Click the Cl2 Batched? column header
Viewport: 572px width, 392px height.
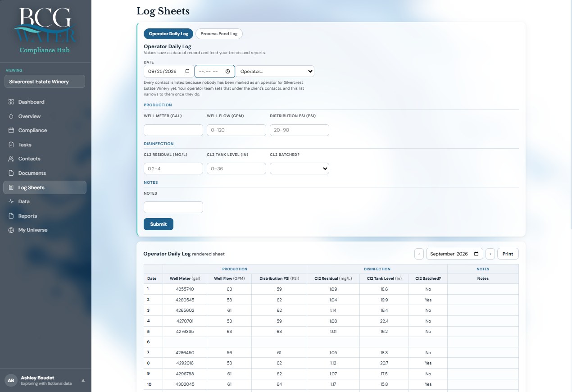[x=428, y=278]
